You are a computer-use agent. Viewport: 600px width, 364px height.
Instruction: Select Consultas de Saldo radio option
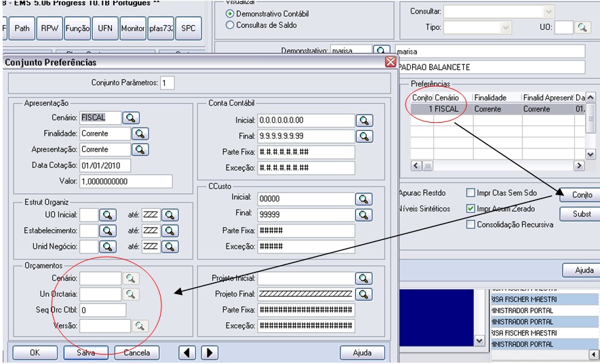[230, 25]
